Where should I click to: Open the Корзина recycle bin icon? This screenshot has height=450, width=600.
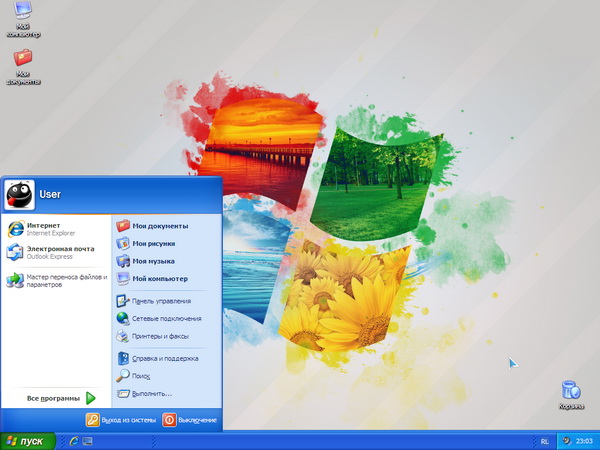click(570, 391)
